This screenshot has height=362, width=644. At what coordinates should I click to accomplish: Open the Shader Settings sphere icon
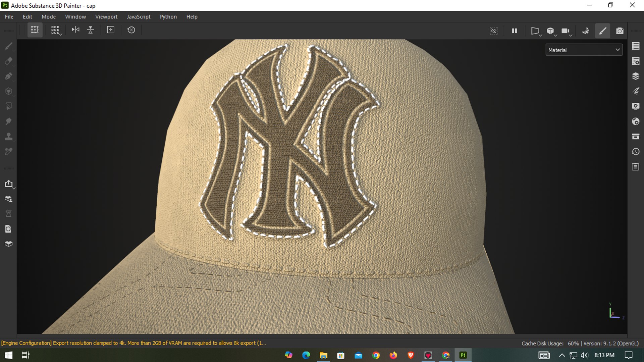pos(636,121)
